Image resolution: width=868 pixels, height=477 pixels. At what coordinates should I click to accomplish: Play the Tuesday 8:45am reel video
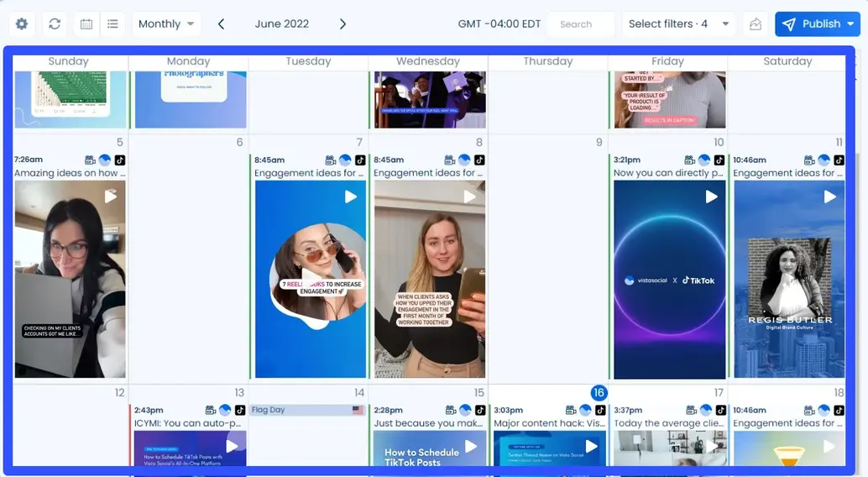(350, 197)
